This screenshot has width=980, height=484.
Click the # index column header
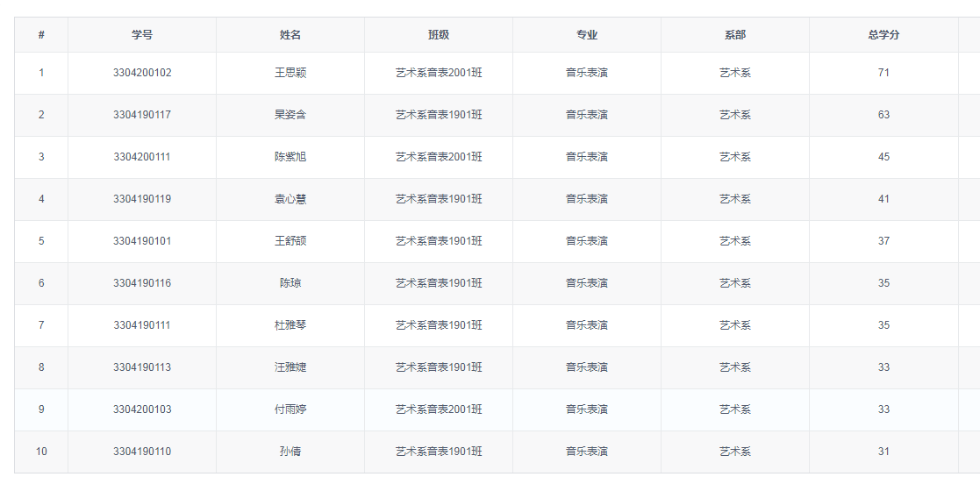click(41, 35)
